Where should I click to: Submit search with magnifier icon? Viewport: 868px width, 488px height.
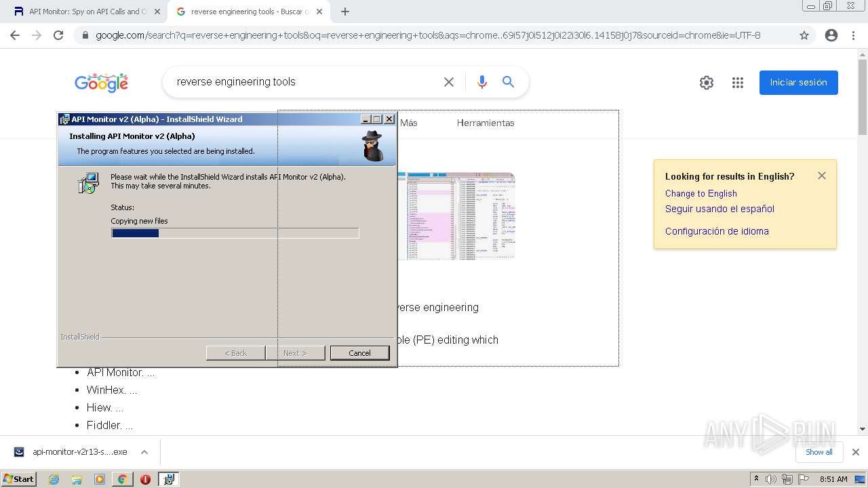(x=508, y=82)
